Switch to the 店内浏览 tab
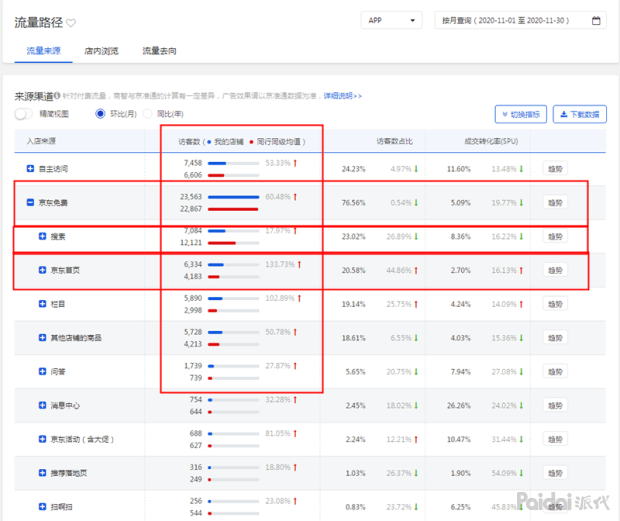Screen dimensions: 620x521 tap(101, 51)
